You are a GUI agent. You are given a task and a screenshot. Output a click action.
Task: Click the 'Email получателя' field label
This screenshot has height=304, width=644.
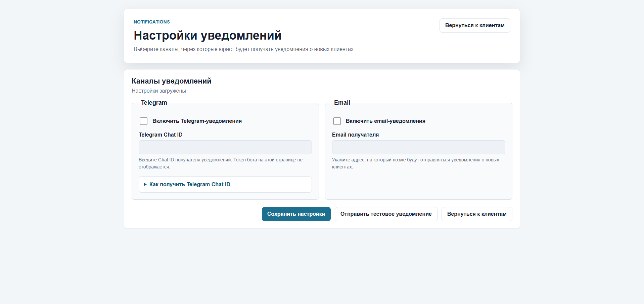[356, 135]
